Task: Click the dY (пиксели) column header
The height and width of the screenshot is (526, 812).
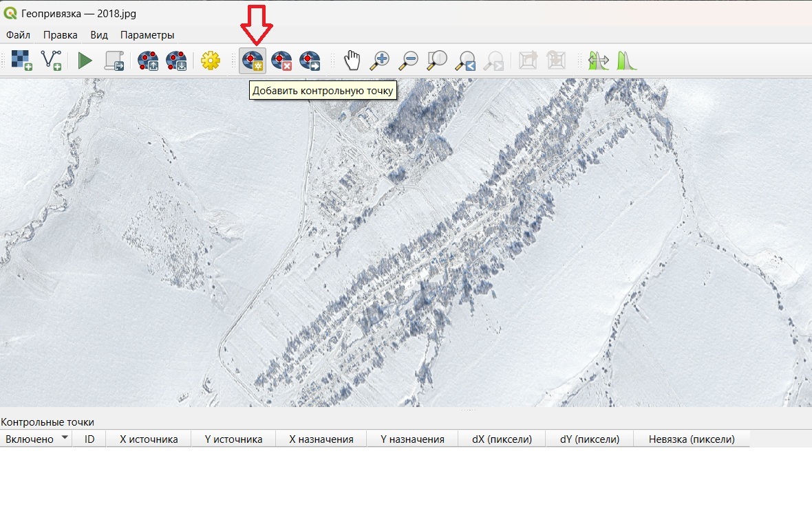Action: coord(590,439)
